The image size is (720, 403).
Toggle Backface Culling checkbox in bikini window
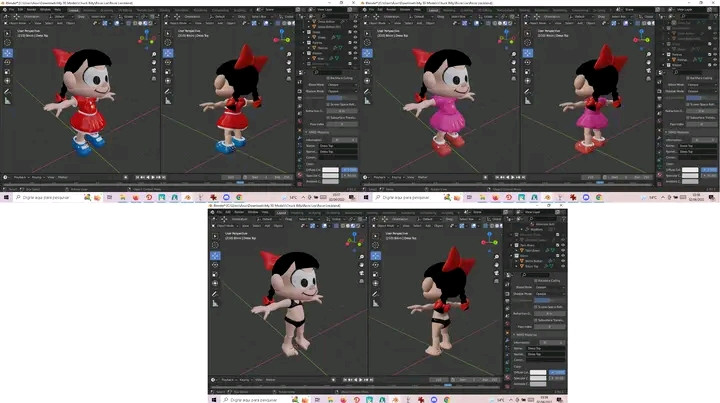(536, 280)
